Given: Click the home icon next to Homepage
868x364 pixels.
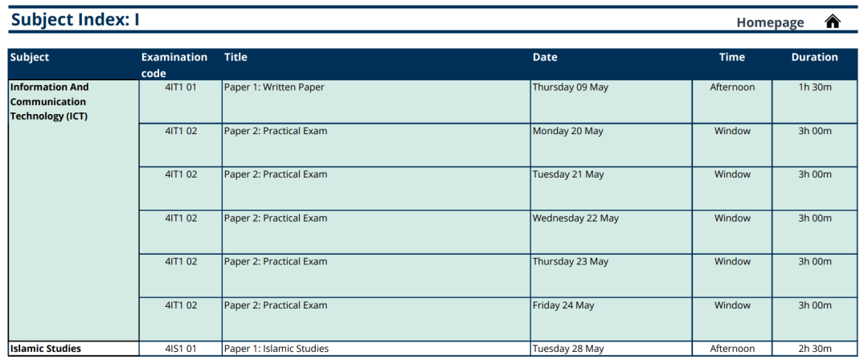Looking at the screenshot, I should pyautogui.click(x=832, y=22).
